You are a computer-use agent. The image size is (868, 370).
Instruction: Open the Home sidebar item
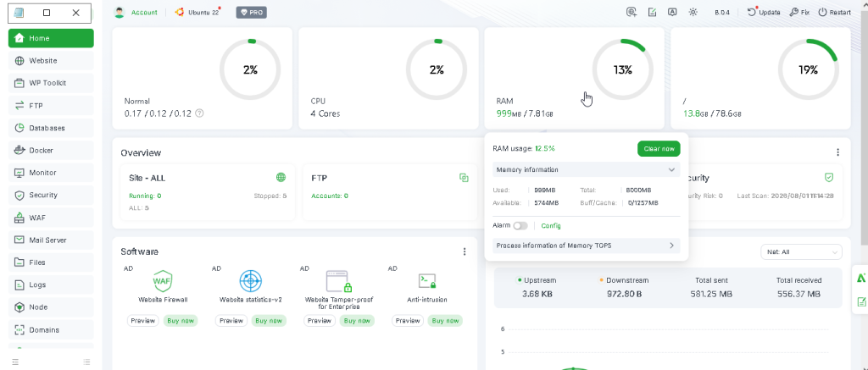click(51, 38)
